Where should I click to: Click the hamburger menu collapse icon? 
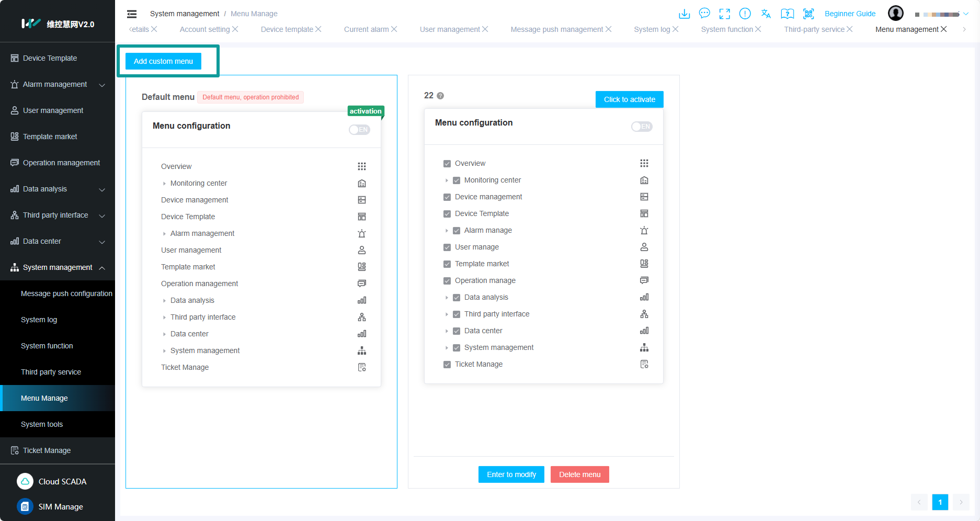[x=132, y=14]
